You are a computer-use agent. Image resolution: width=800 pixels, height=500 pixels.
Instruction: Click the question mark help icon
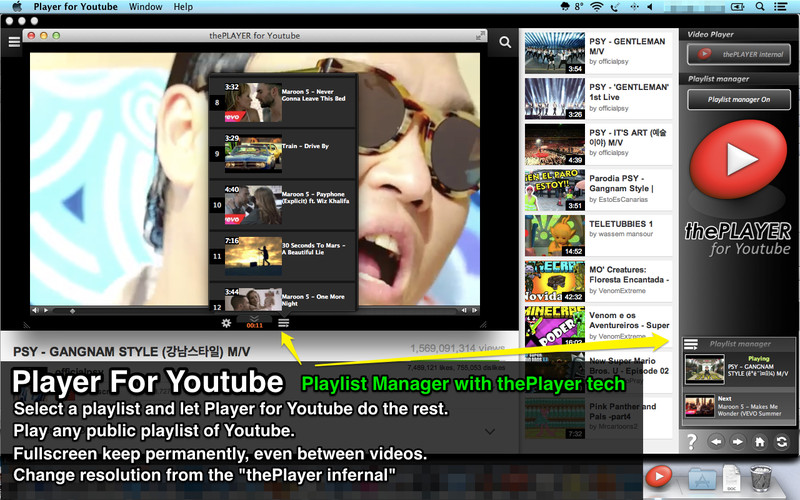point(691,441)
